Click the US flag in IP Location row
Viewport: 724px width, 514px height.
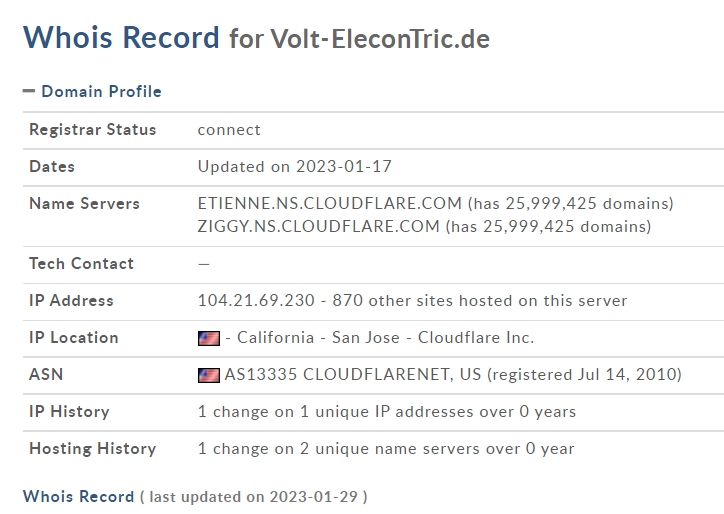(209, 338)
